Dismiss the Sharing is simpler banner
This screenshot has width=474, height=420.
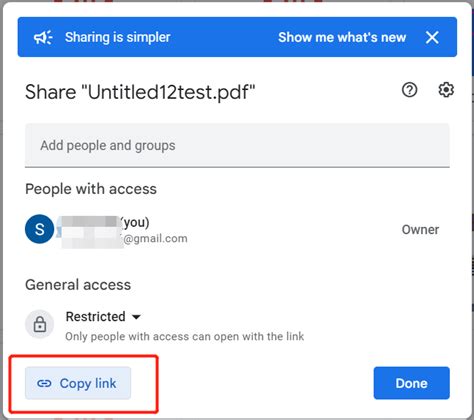click(x=432, y=37)
